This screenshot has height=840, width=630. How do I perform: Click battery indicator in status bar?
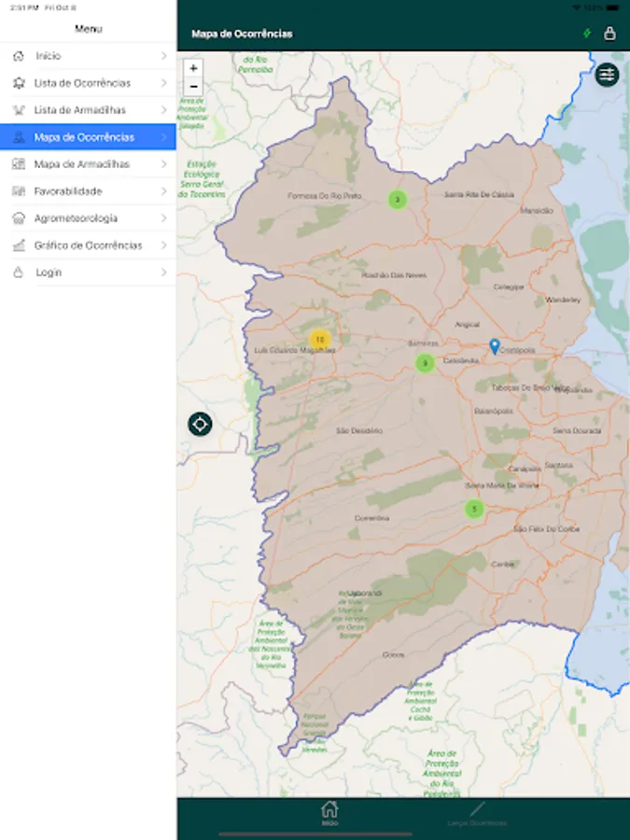point(612,7)
